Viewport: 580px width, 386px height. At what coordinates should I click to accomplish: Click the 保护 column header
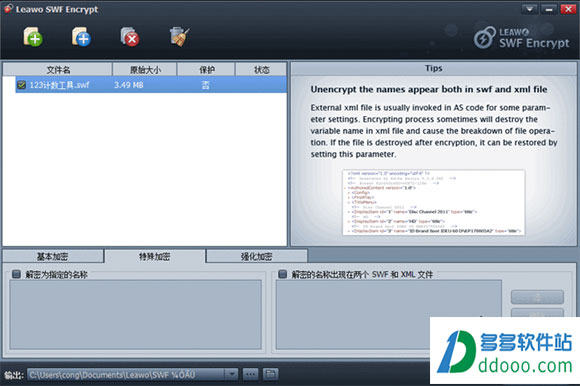(x=206, y=70)
